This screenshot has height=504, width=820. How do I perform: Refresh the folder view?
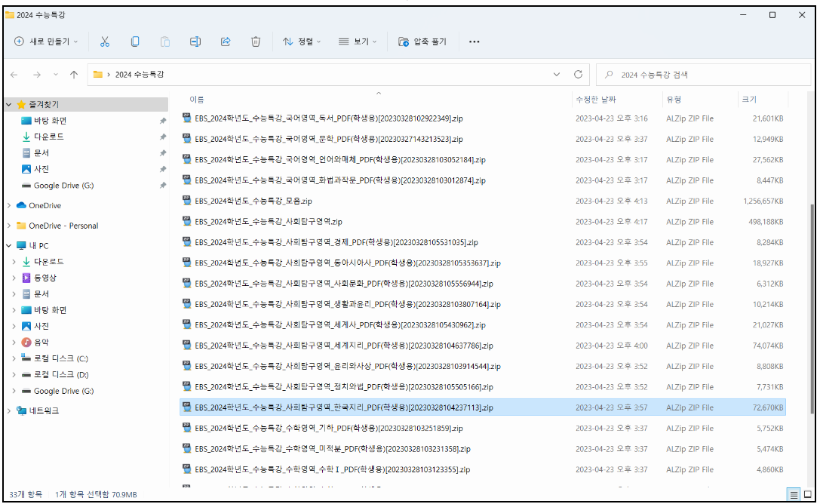(x=578, y=75)
